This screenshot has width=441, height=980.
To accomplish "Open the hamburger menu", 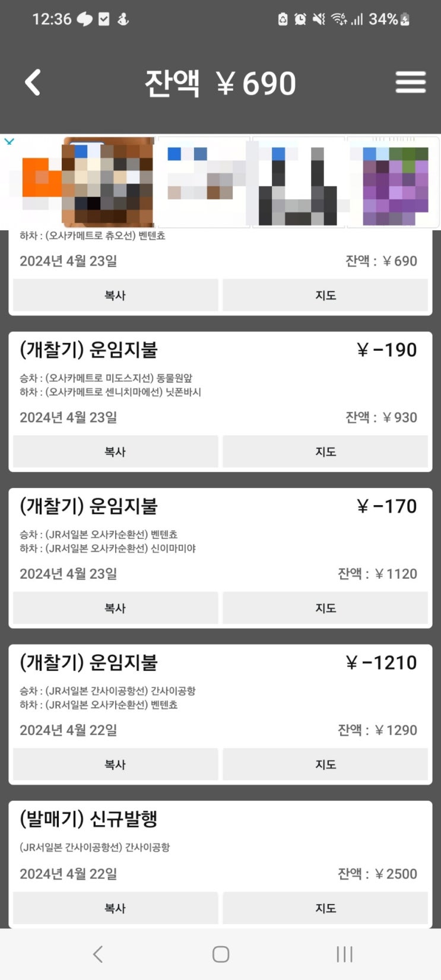I will tap(411, 83).
